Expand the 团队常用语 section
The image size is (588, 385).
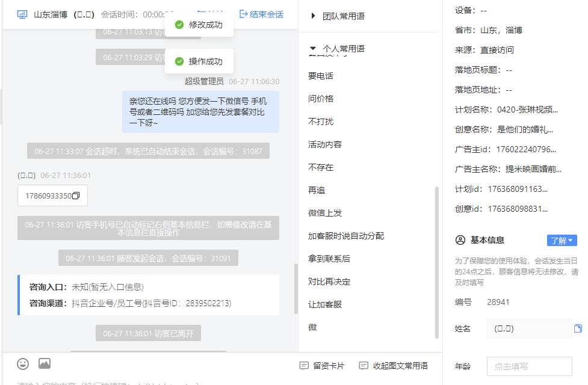313,16
